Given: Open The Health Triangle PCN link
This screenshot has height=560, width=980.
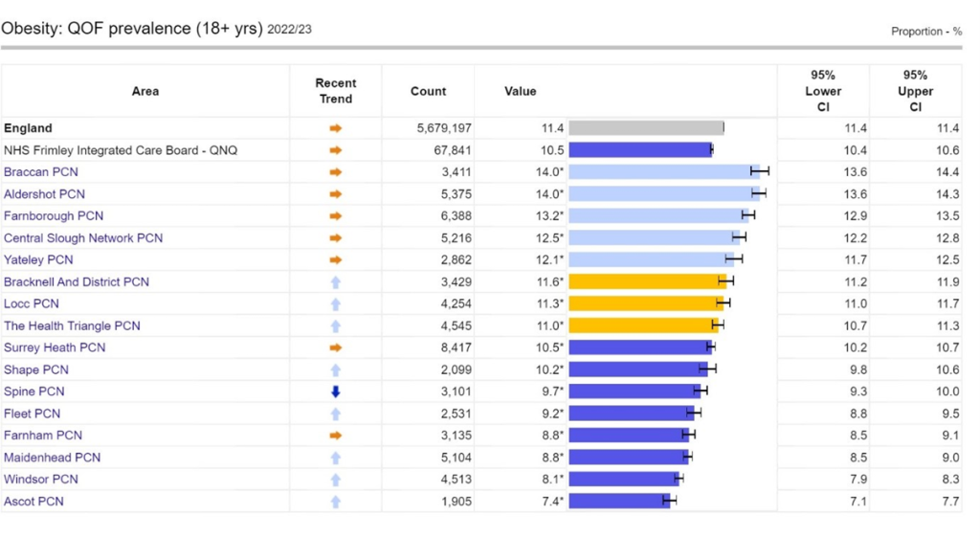Looking at the screenshot, I should pos(72,325).
